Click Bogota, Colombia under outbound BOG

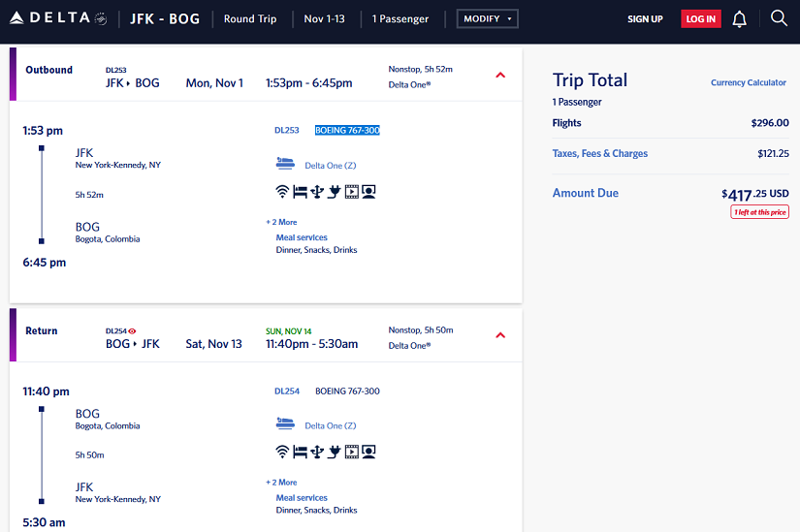click(108, 239)
